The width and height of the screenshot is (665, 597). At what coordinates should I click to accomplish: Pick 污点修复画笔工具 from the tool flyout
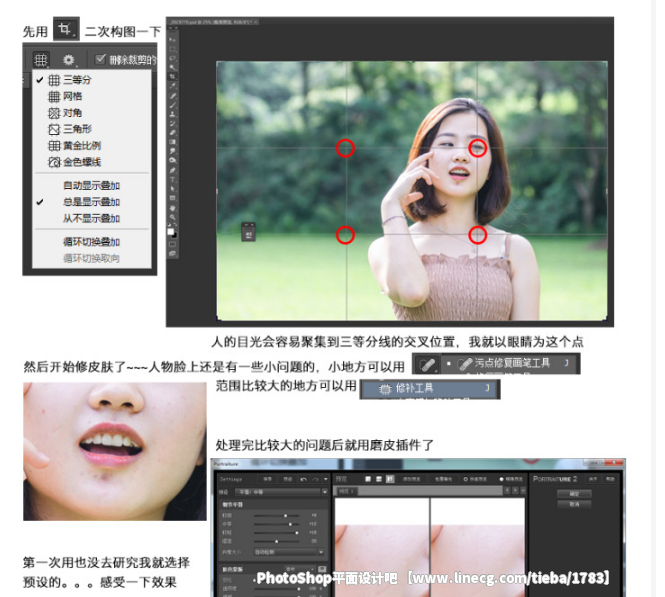510,363
